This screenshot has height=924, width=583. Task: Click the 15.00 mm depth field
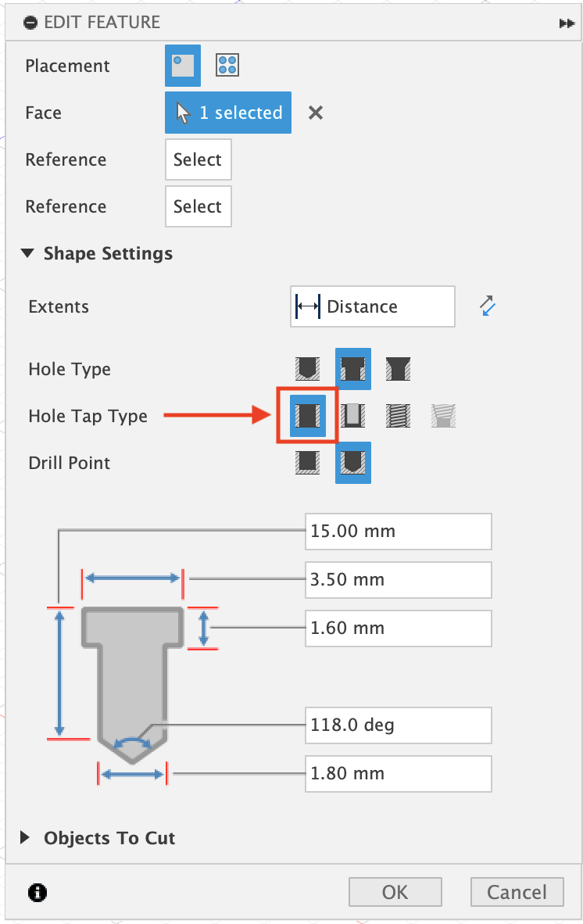coord(398,532)
